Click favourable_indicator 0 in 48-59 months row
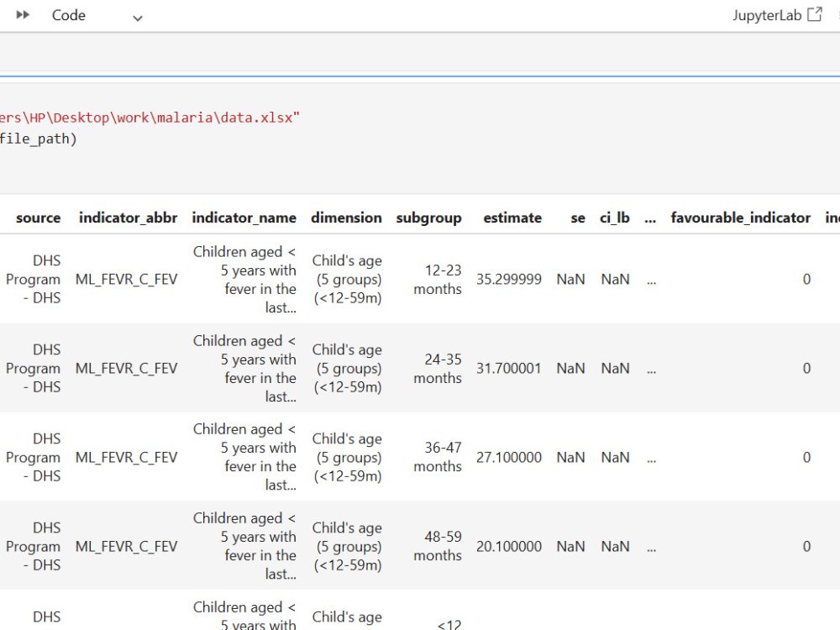Image resolution: width=840 pixels, height=630 pixels. (x=806, y=547)
